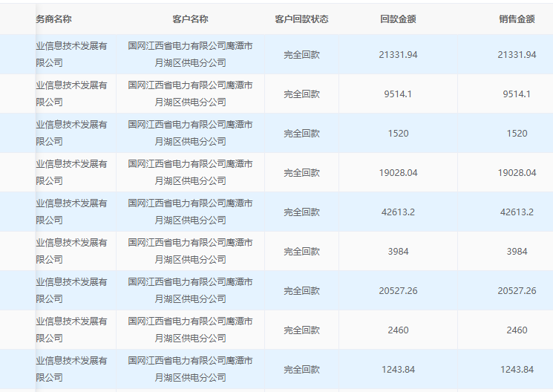This screenshot has width=553, height=392.
Task: Select 回款金额 cell showing 20527.26
Action: (398, 291)
